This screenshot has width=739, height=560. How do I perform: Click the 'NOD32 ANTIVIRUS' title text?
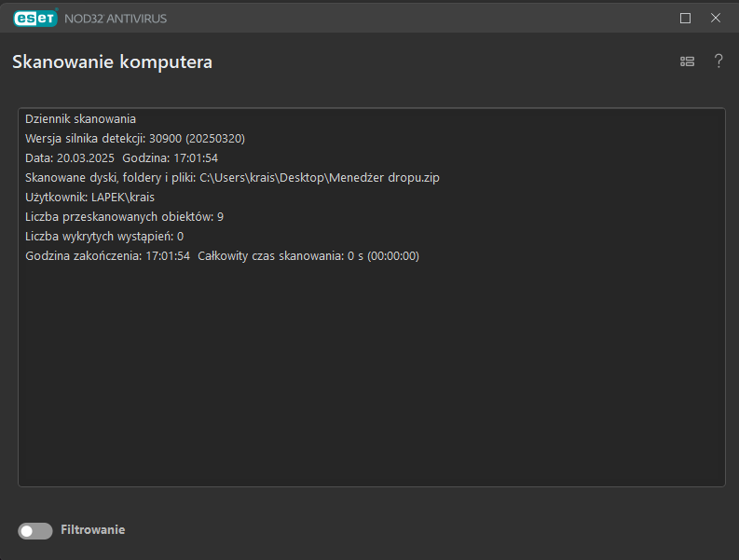116,19
